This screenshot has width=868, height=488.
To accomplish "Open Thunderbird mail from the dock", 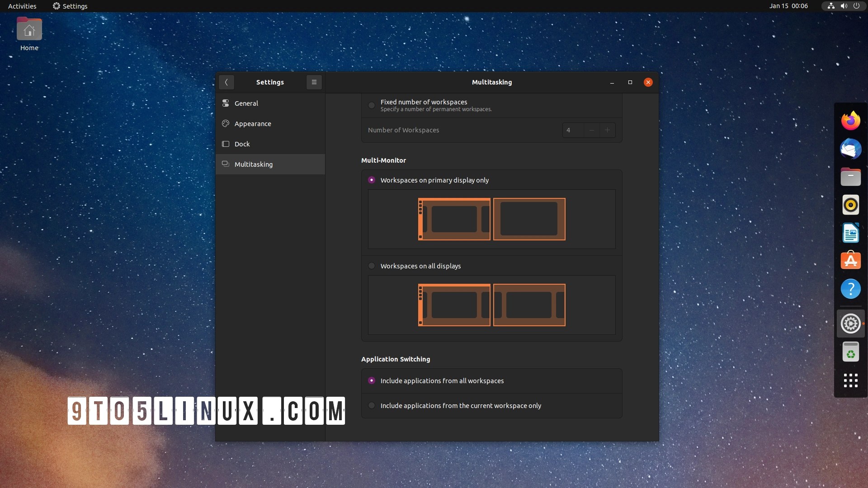I will pos(850,149).
